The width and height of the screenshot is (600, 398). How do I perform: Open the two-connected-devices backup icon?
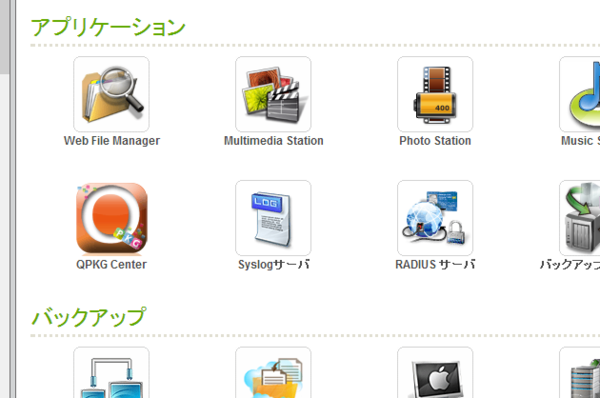tap(111, 372)
